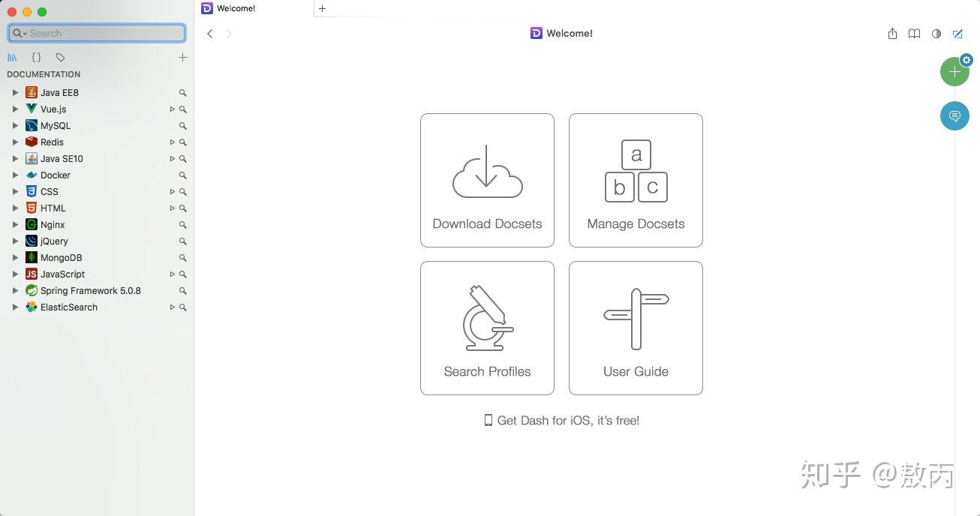The height and width of the screenshot is (516, 980).
Task: Select the ElasticSearch docset row
Action: [x=97, y=307]
